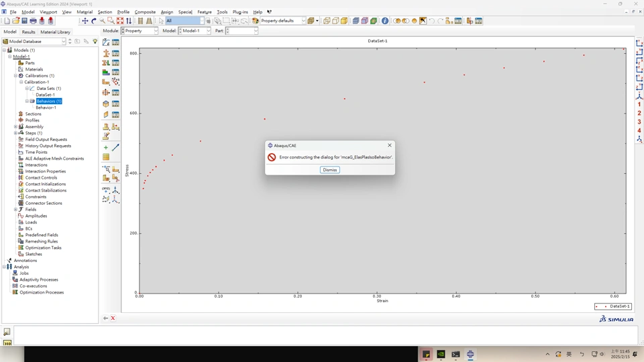Click the Cycle Views arrows icon
644x362 pixels.
click(129, 21)
